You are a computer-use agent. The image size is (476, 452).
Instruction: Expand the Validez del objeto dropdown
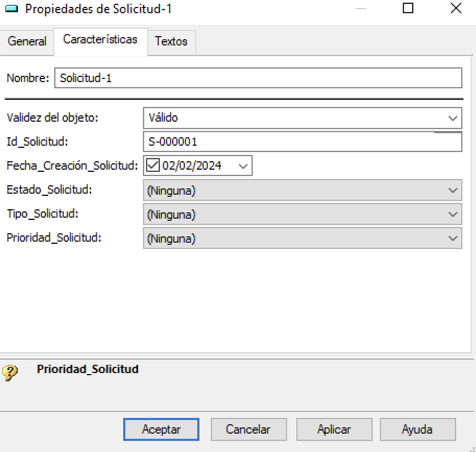[302, 118]
